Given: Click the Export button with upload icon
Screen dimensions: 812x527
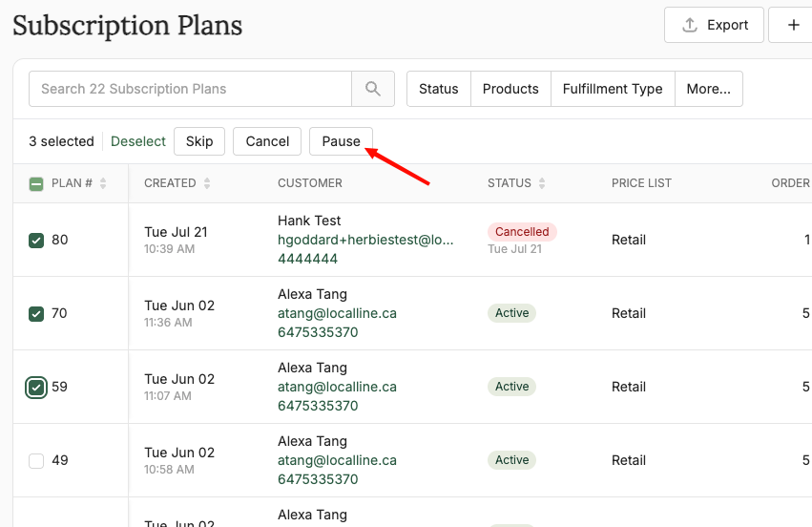Looking at the screenshot, I should pos(714,25).
